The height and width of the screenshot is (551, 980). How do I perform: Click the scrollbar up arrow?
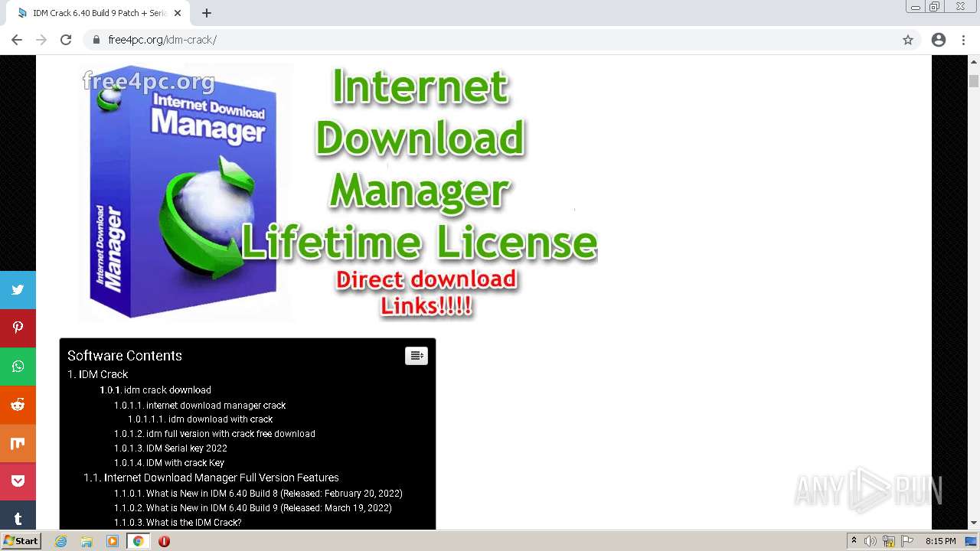pos(974,61)
